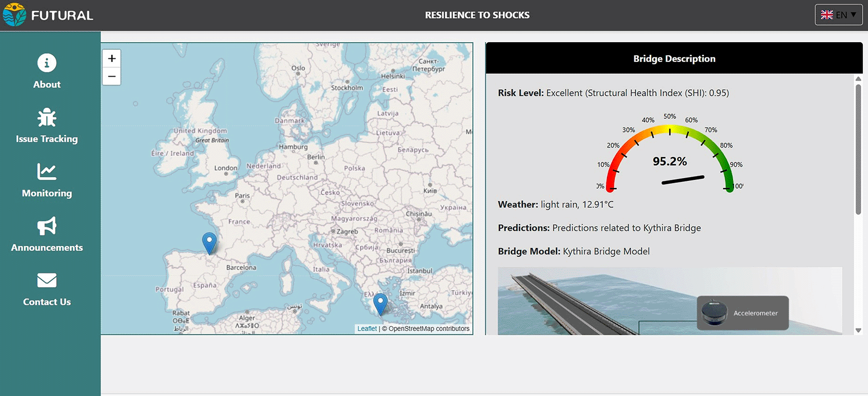
Task: Click the Accelerometer sensor icon
Action: [714, 313]
